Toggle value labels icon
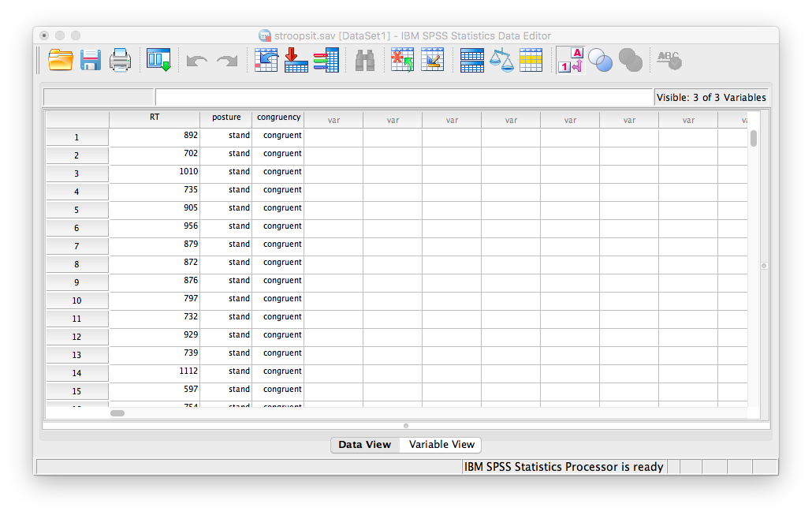Viewport: 812px width, 515px height. pos(571,60)
